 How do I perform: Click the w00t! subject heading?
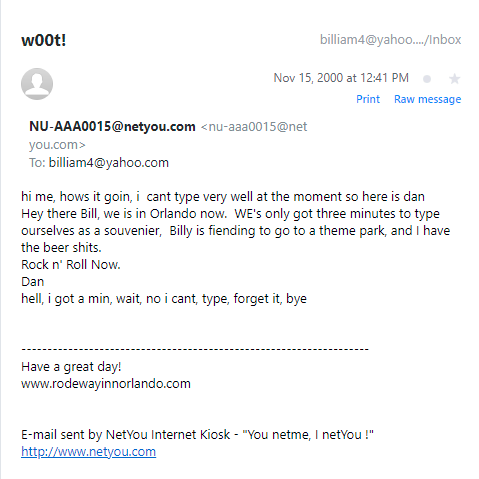(44, 40)
